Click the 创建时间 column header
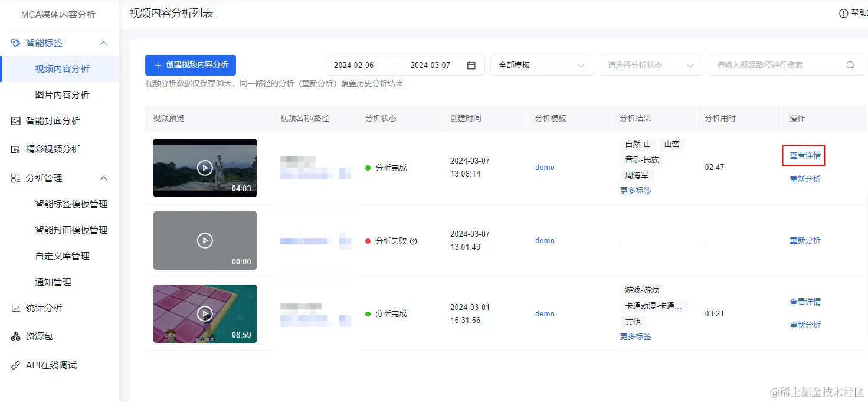The image size is (868, 402). tap(466, 119)
